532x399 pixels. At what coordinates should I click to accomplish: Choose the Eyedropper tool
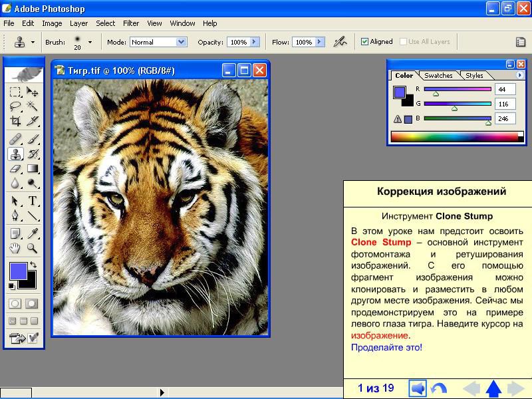32,233
